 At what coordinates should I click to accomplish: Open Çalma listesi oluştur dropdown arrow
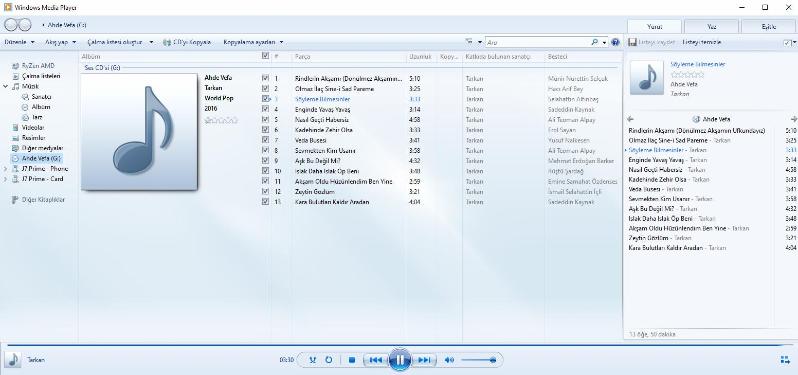pyautogui.click(x=151, y=42)
